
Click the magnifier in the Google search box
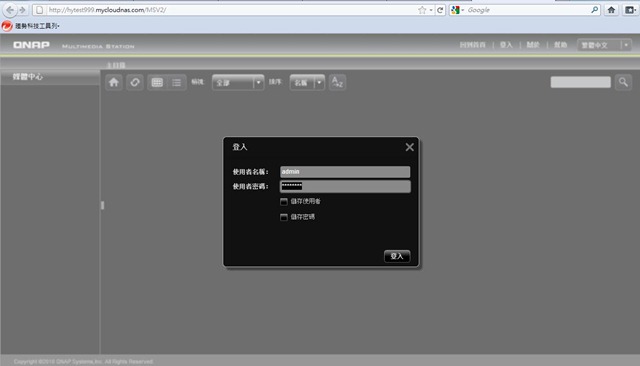click(x=594, y=10)
